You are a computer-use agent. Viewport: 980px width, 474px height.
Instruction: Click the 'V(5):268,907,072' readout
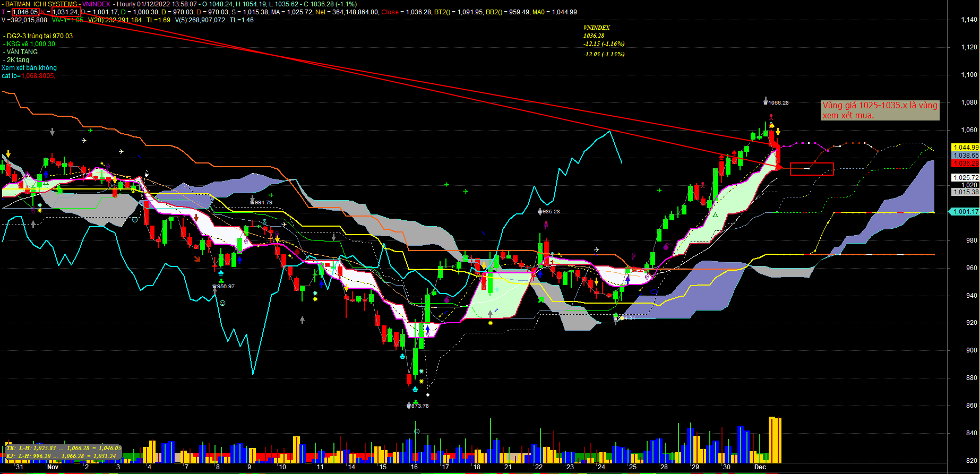(200, 20)
